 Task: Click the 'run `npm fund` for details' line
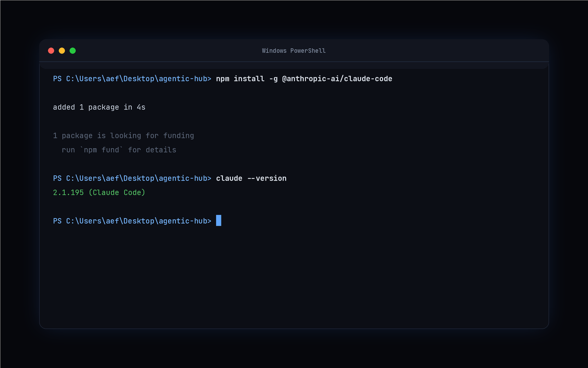(119, 150)
